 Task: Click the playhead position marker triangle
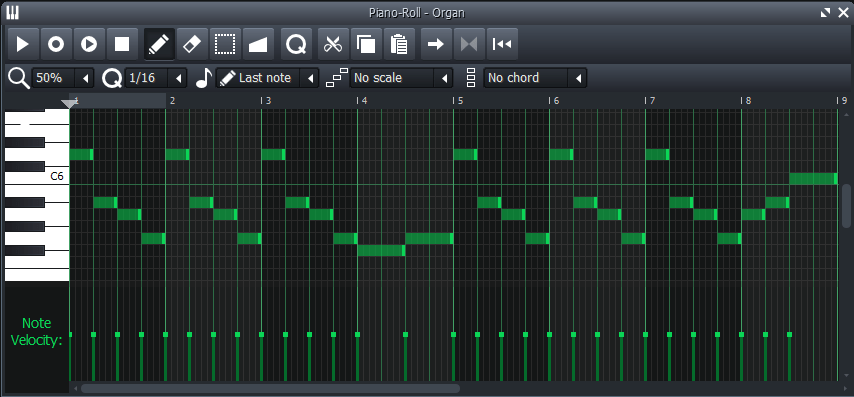click(69, 103)
